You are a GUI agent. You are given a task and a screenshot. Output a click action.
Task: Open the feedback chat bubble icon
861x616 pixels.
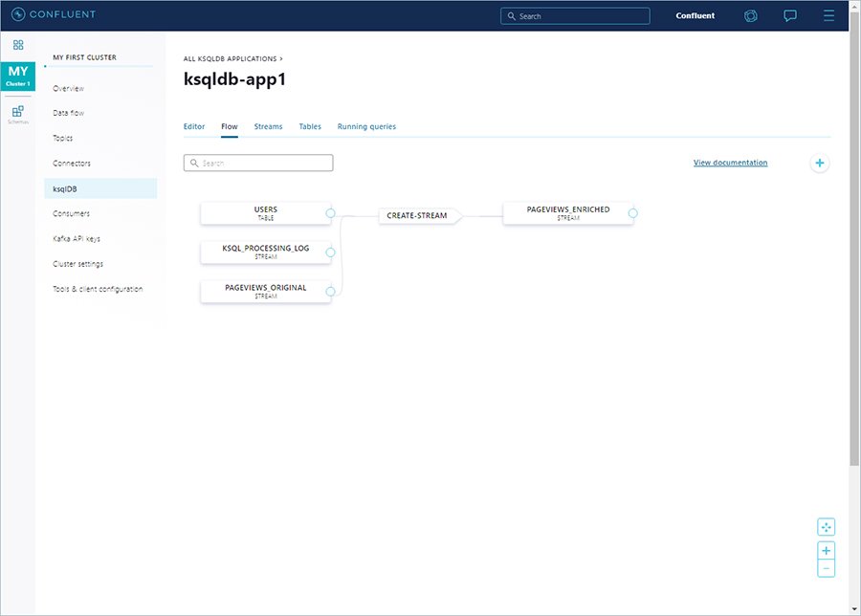787,15
